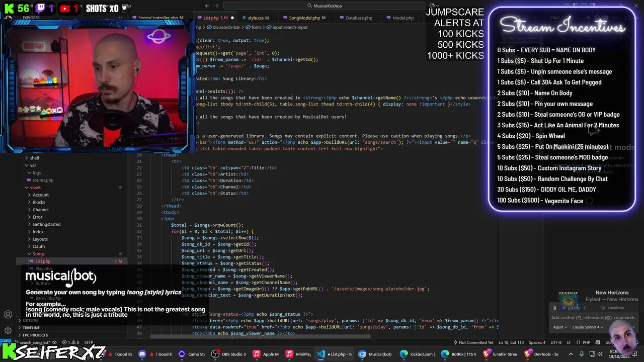644x362 pixels.
Task: Switch to the style.css tab
Action: click(x=258, y=18)
